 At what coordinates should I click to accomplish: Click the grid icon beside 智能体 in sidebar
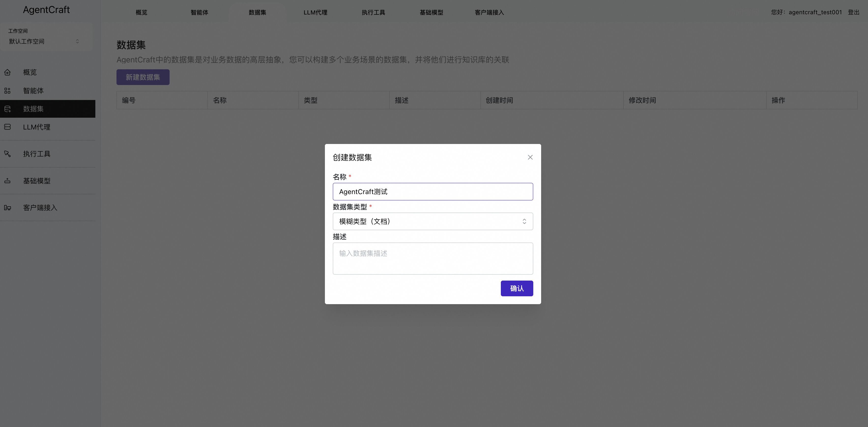[x=7, y=91]
